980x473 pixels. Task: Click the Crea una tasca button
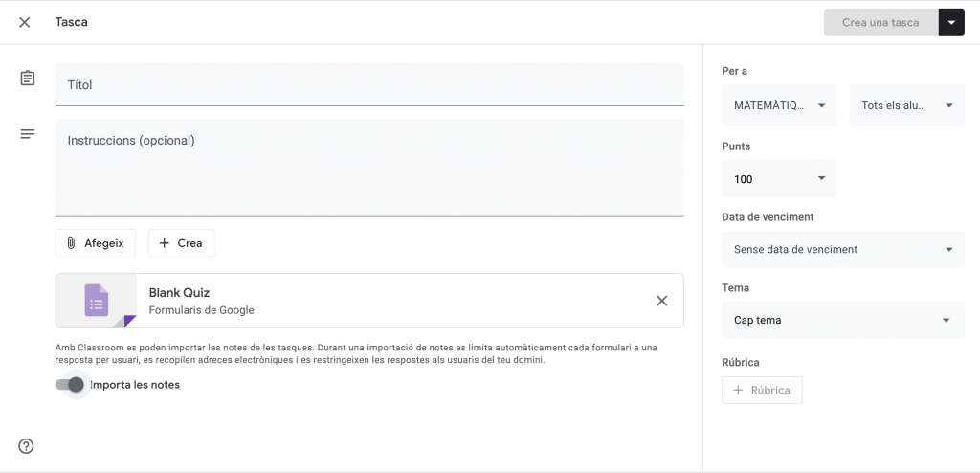[880, 23]
